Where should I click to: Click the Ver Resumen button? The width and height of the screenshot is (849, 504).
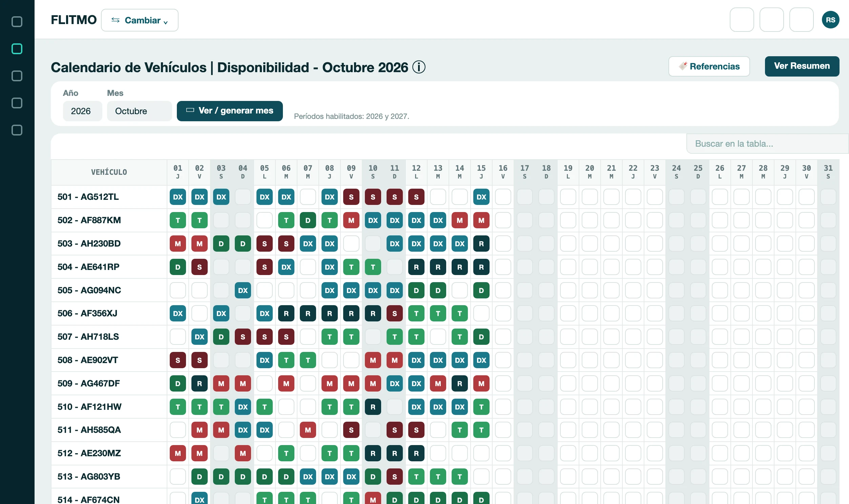[x=802, y=66]
